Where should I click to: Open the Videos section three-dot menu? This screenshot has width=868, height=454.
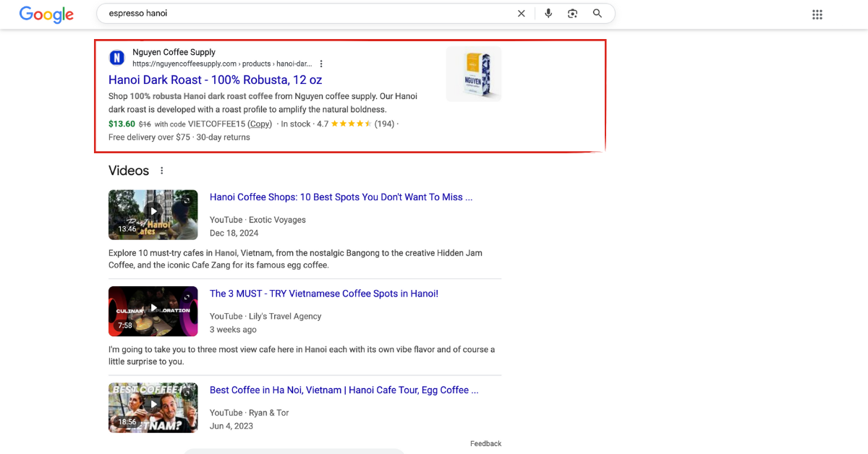pyautogui.click(x=162, y=171)
